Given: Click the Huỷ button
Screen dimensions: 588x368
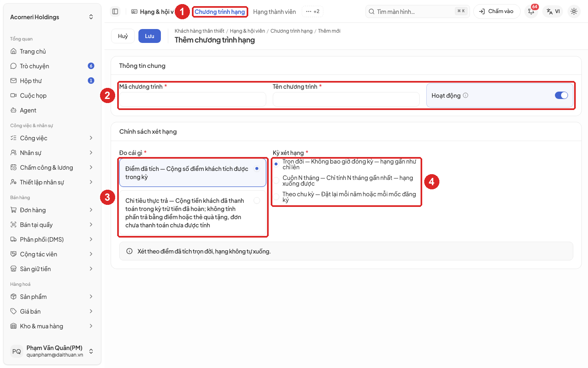Looking at the screenshot, I should click(123, 36).
